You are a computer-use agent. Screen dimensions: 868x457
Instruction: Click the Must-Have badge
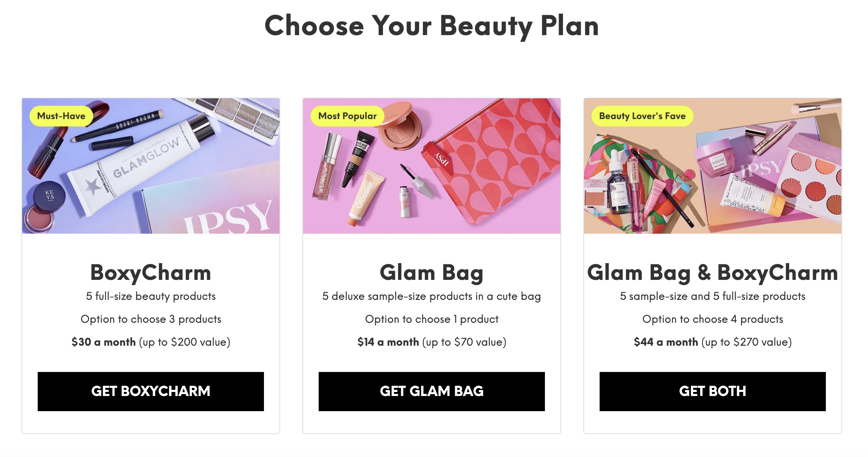61,116
